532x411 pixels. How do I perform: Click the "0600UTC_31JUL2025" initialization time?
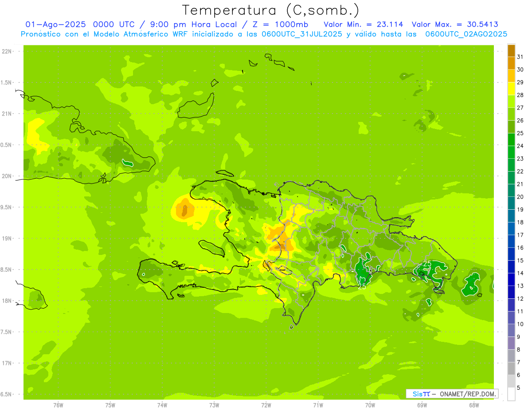pyautogui.click(x=302, y=34)
